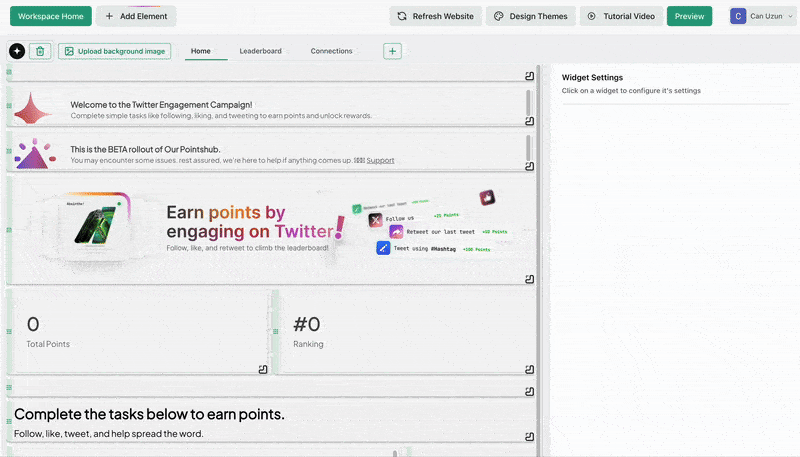Switch to the Home tab

click(201, 51)
